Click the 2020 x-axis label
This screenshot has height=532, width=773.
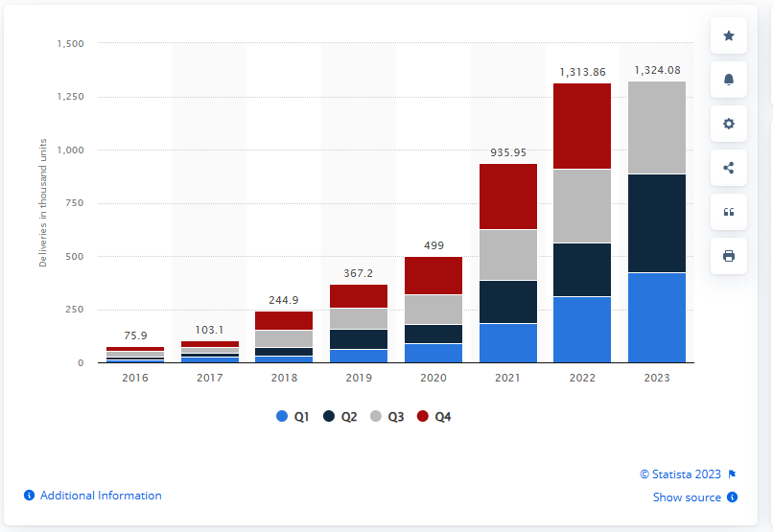click(x=433, y=378)
